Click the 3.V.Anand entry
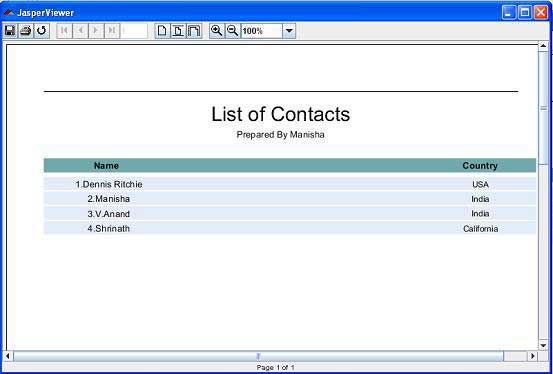Image resolution: width=553 pixels, height=374 pixels. (x=109, y=214)
